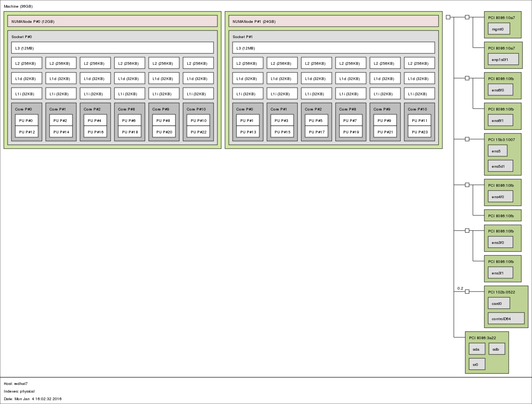532x404 pixels.
Task: Select the controlD64 device box
Action: click(506, 319)
